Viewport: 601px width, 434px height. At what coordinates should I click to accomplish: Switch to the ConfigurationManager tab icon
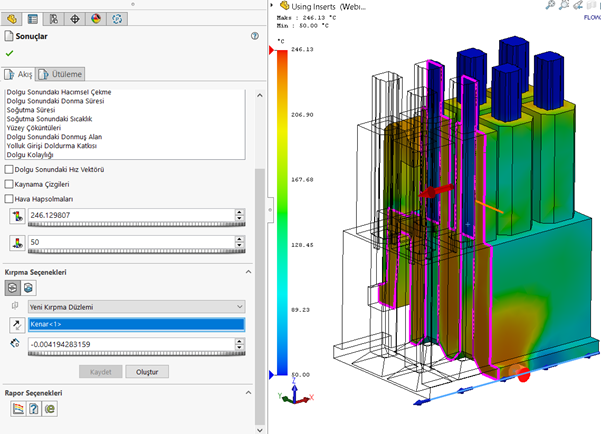[x=55, y=18]
